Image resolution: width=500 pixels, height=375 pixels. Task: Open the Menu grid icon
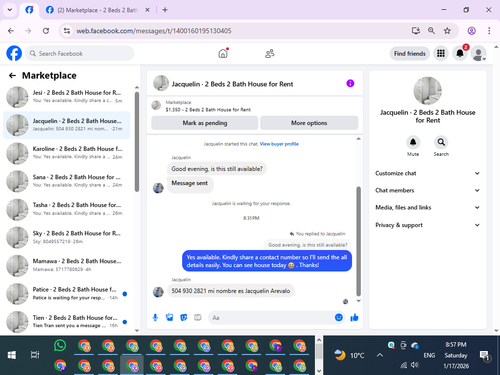[x=441, y=53]
